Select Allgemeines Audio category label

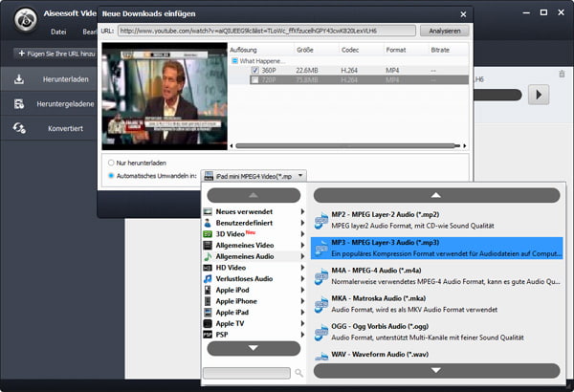click(x=245, y=256)
